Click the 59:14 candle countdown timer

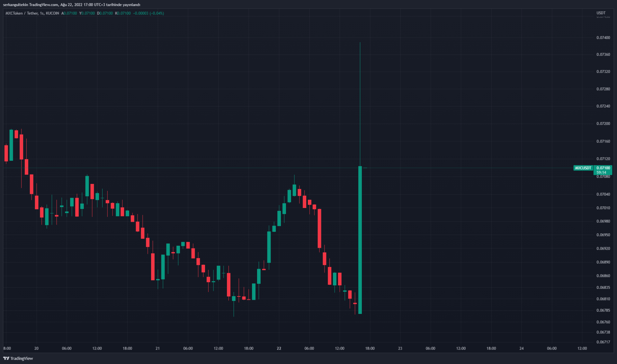pos(601,172)
